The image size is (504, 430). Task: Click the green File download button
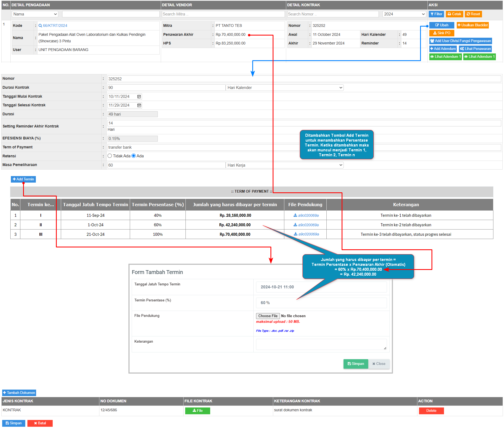coord(197,411)
